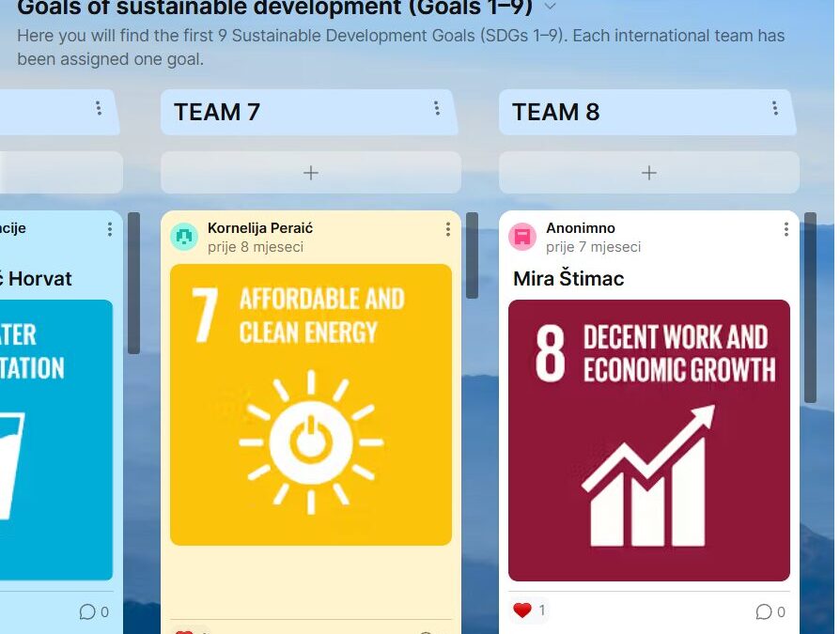840x634 pixels.
Task: Click the TEAM 7 column scrollbar
Action: click(x=472, y=255)
